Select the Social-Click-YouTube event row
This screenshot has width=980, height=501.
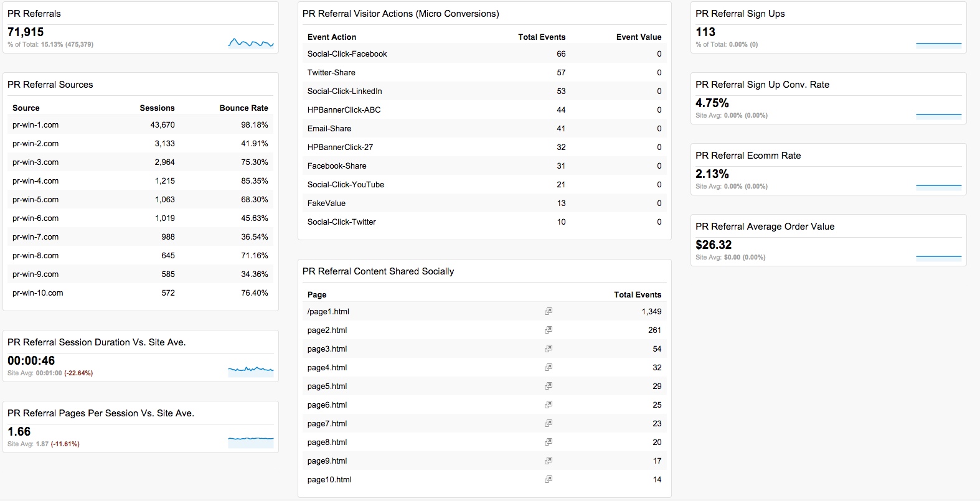pyautogui.click(x=484, y=185)
